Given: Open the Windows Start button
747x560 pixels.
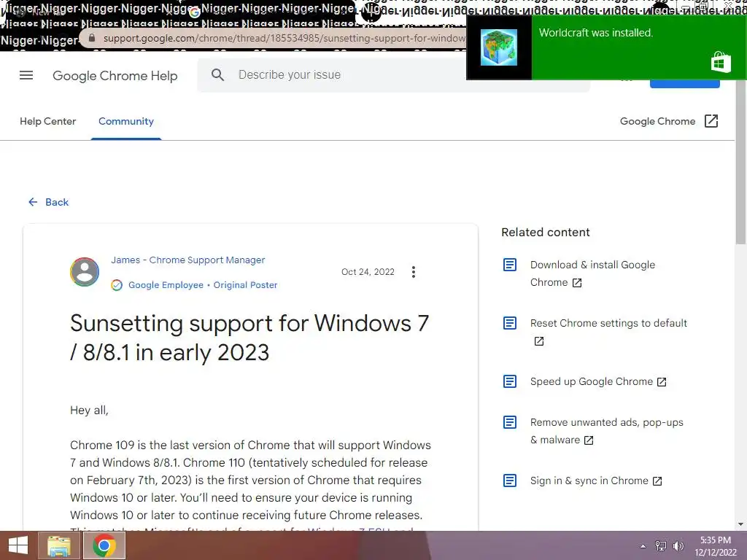Looking at the screenshot, I should pos(18,545).
